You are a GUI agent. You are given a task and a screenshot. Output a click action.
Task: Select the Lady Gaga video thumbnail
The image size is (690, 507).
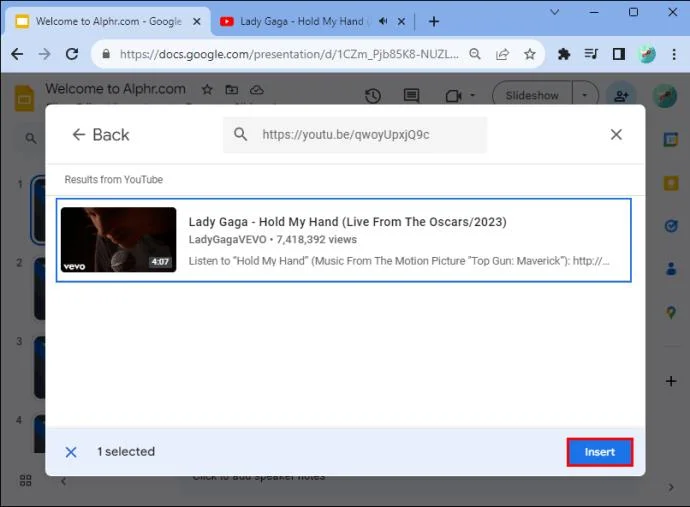(118, 240)
